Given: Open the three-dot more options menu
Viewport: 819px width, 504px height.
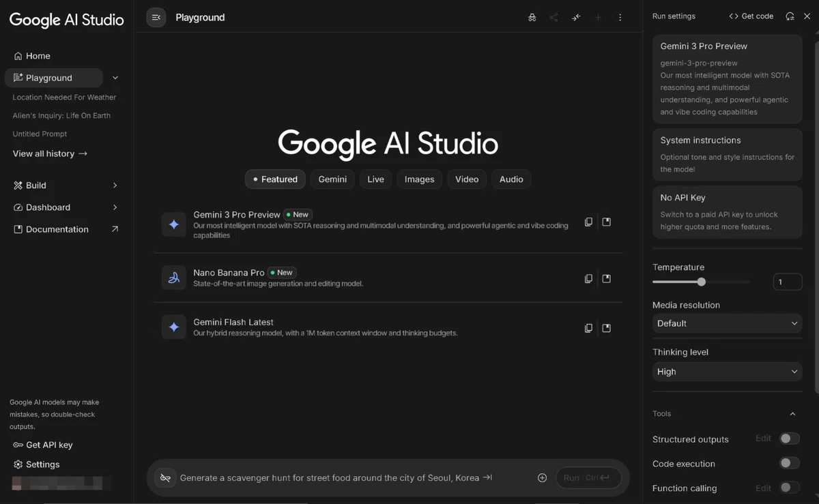Looking at the screenshot, I should (620, 18).
